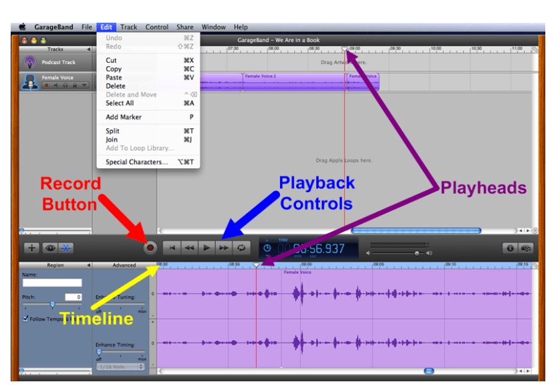
Task: Open the Loop Browser eye icon
Action: coord(51,248)
